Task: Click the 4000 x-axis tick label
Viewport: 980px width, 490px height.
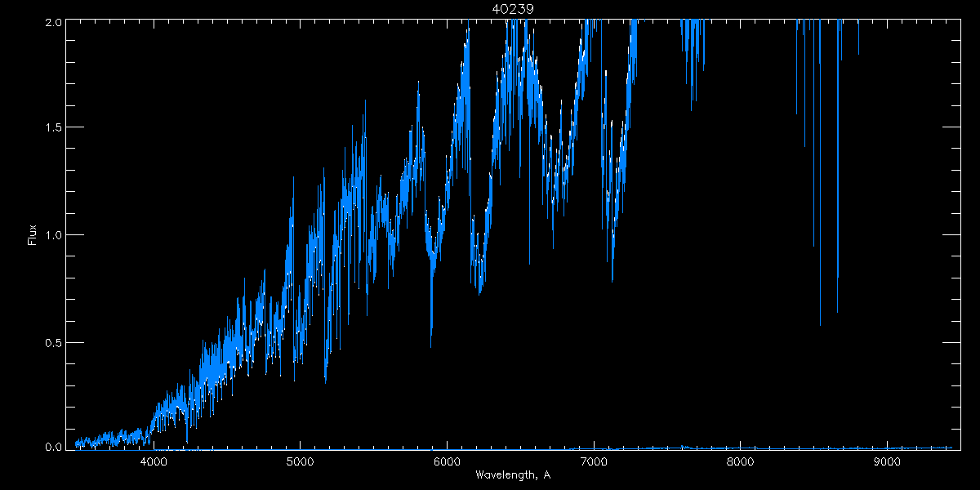Action: (x=154, y=461)
